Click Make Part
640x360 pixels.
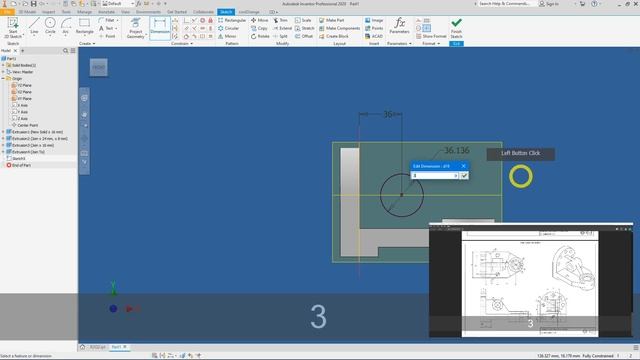tap(331, 20)
